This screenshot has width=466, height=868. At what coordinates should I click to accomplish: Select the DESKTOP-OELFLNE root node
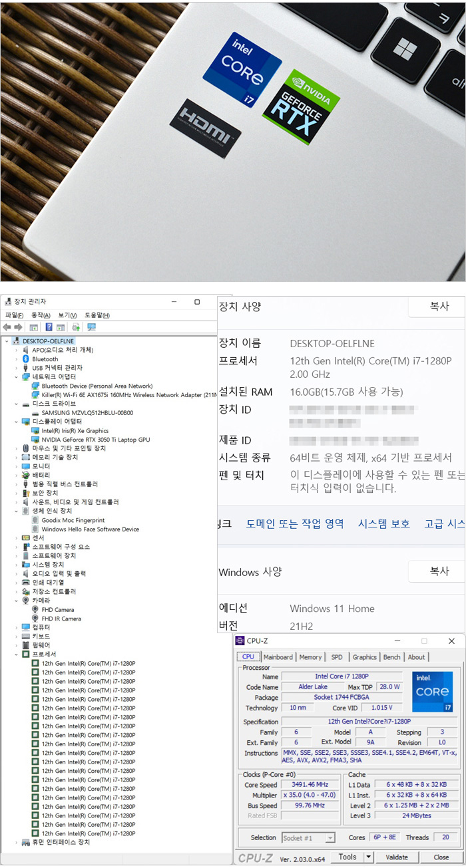click(49, 341)
